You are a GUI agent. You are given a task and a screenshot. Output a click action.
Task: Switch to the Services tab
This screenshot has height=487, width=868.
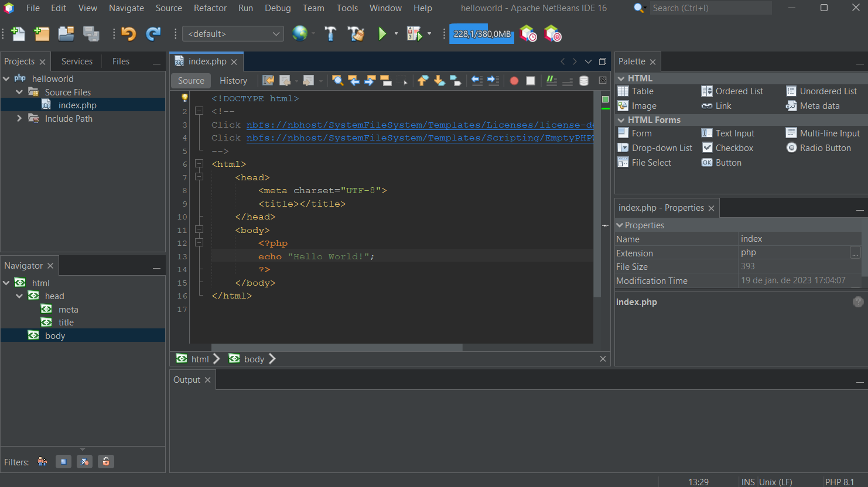77,61
